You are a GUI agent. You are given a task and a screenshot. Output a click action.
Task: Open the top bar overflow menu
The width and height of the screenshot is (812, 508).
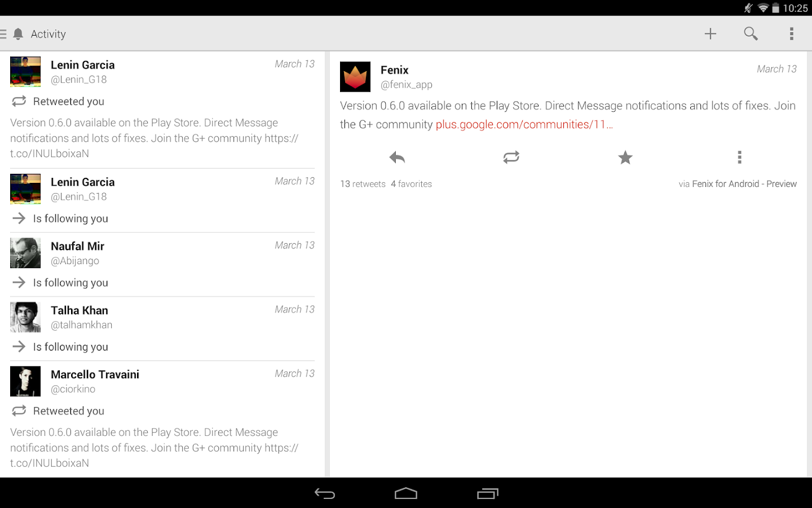[x=792, y=34]
